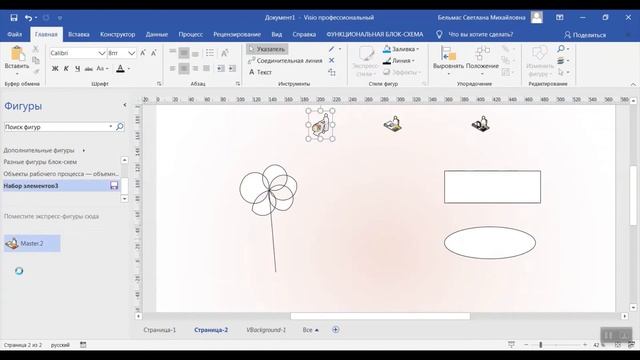Image resolution: width=640 pixels, height=360 pixels.
Task: Apply the font color A swatch
Action: (120, 69)
